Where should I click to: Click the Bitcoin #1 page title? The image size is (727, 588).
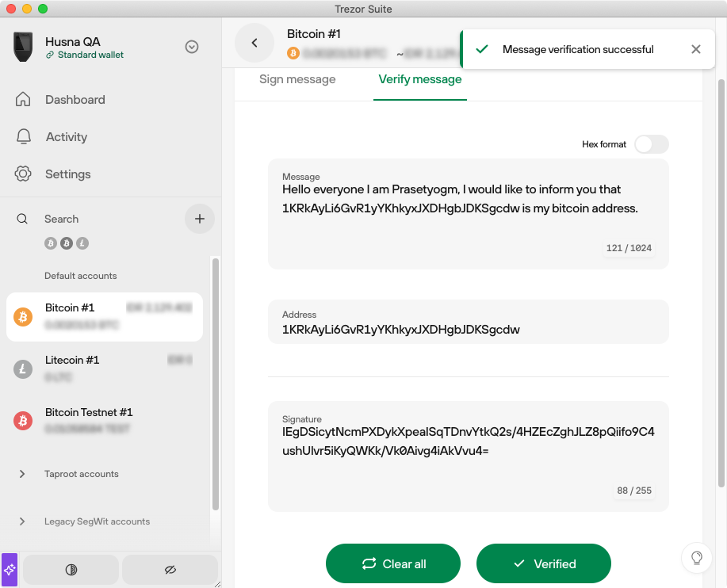[314, 34]
